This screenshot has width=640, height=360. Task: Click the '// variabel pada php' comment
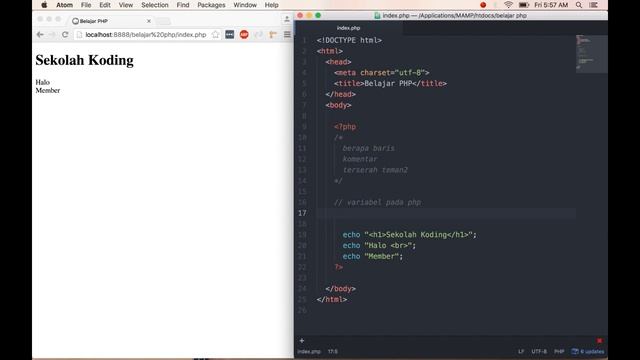pyautogui.click(x=377, y=202)
